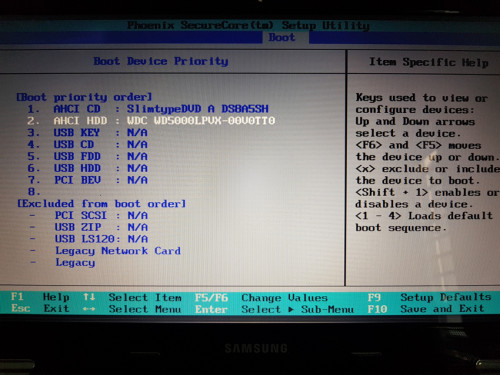Select AHCI HDD WDC WD5000LPVX entry
Viewport: 500px width, 375px height.
(x=151, y=121)
